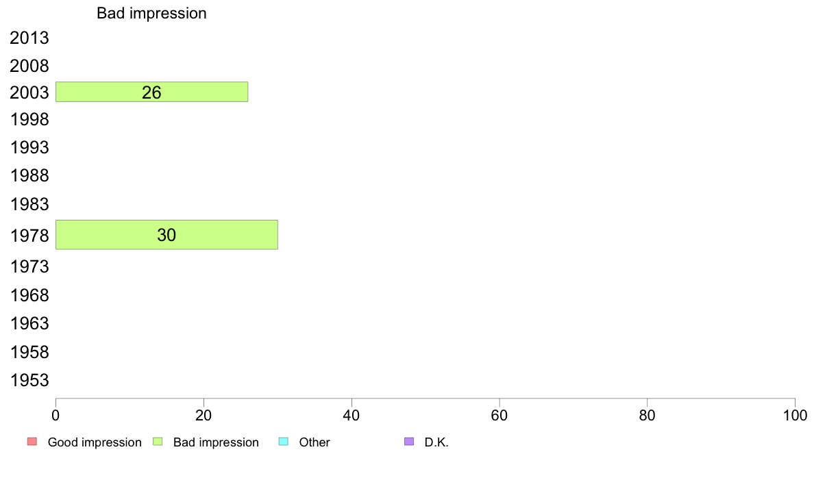Click the 1953 year label

pos(29,381)
